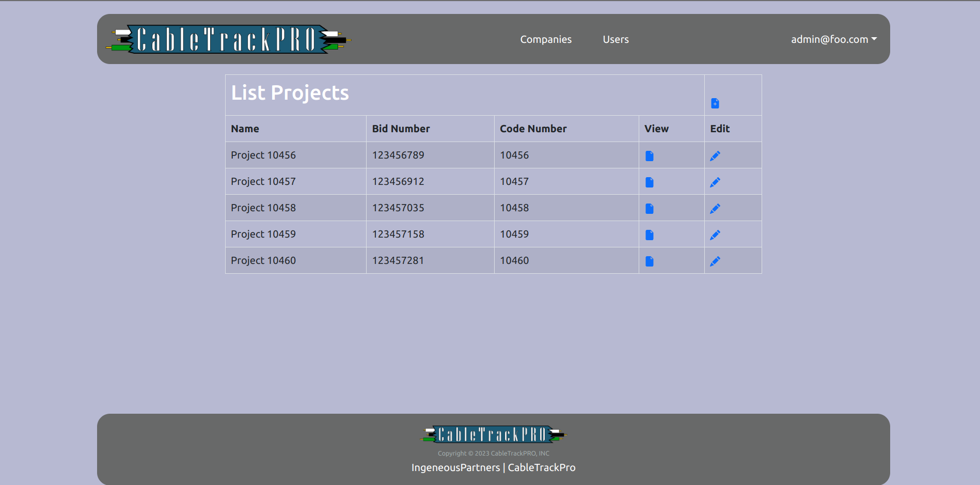Select the Copyright 2023 CableTrackPRO text
This screenshot has width=980, height=485.
click(x=494, y=453)
